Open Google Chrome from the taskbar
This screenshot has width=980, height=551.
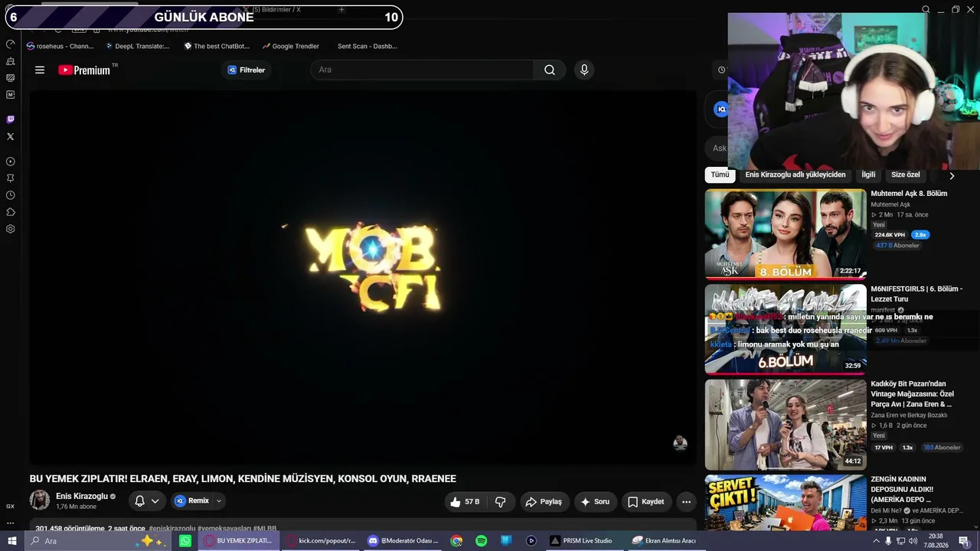coord(456,541)
